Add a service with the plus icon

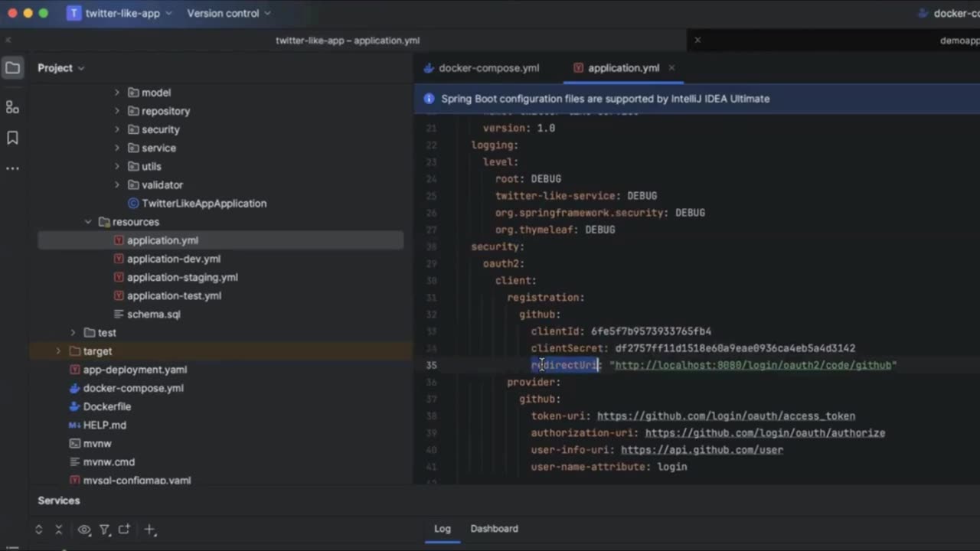click(x=150, y=530)
